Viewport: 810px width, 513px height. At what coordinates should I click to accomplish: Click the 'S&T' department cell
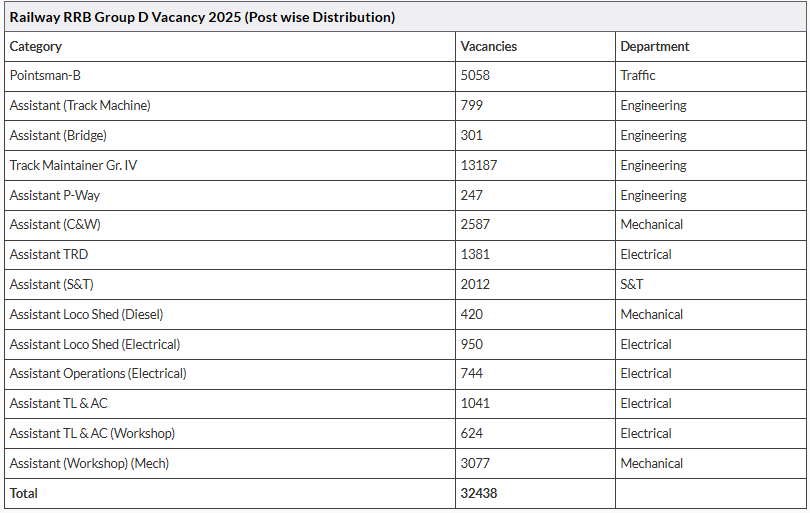tap(632, 284)
